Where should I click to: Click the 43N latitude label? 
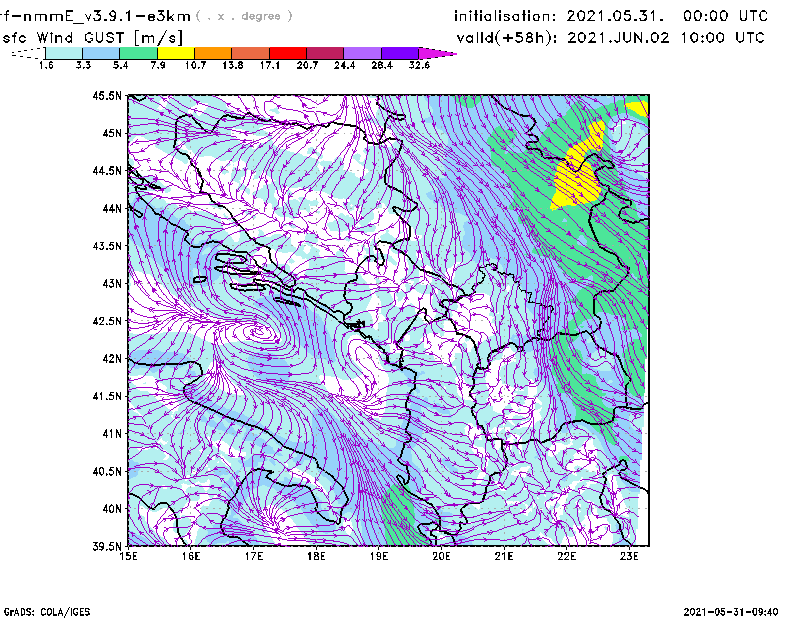click(x=112, y=283)
